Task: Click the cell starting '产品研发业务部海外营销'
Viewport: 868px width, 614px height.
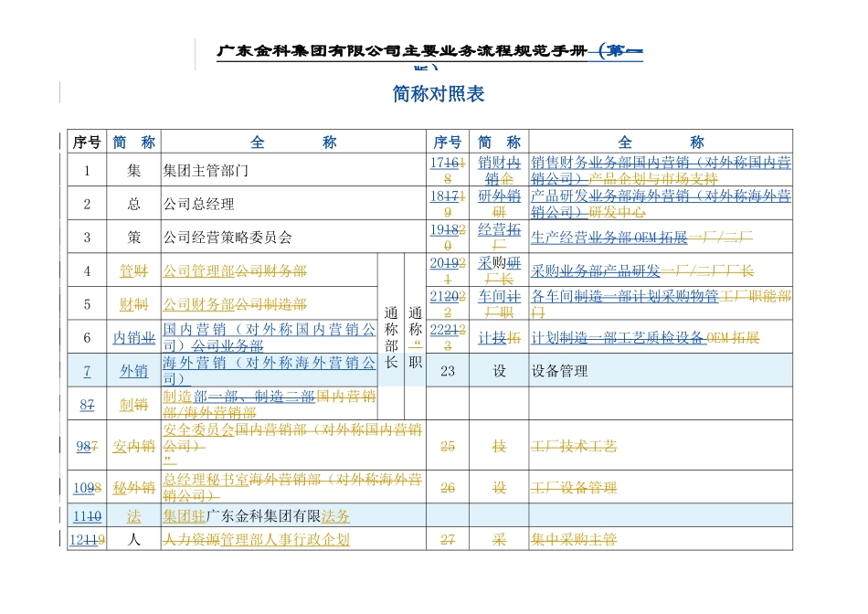Action: [x=661, y=204]
